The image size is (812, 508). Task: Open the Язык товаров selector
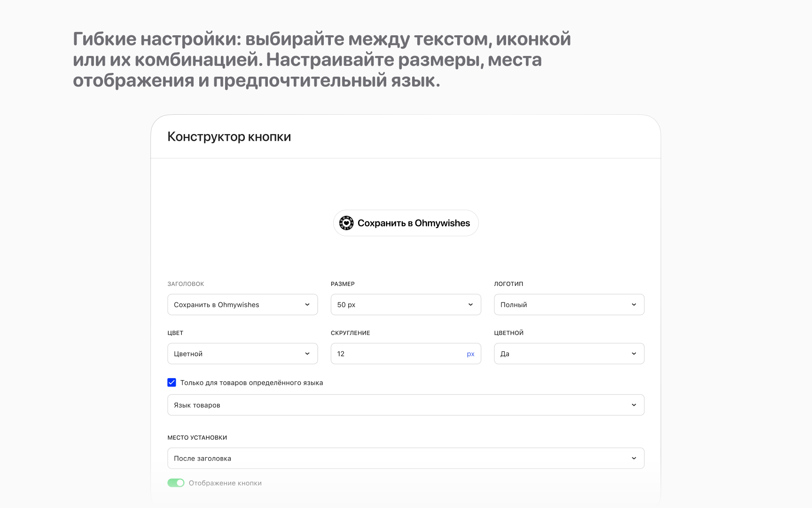(406, 405)
